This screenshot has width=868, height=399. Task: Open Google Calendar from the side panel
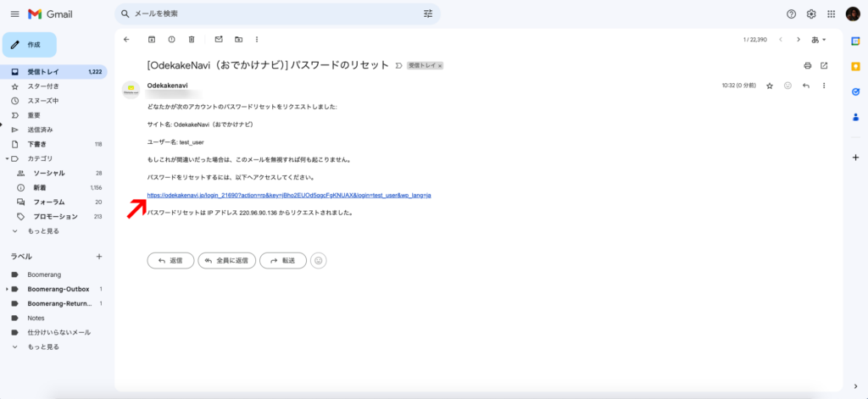pyautogui.click(x=855, y=40)
